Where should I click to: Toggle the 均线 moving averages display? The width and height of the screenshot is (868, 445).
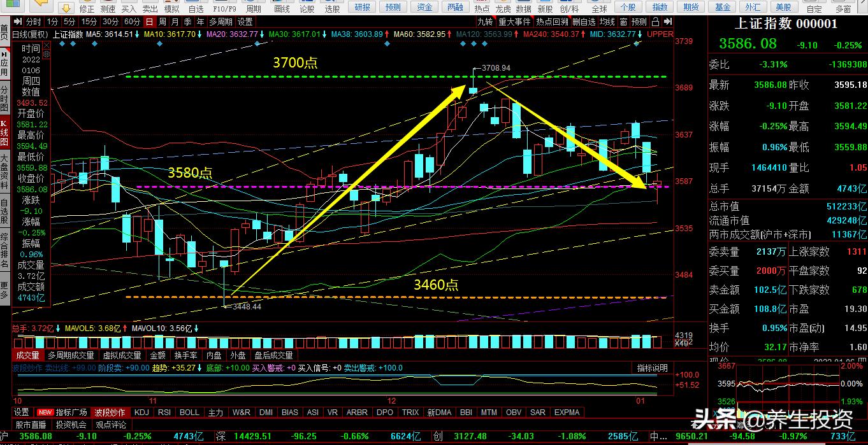[x=607, y=21]
